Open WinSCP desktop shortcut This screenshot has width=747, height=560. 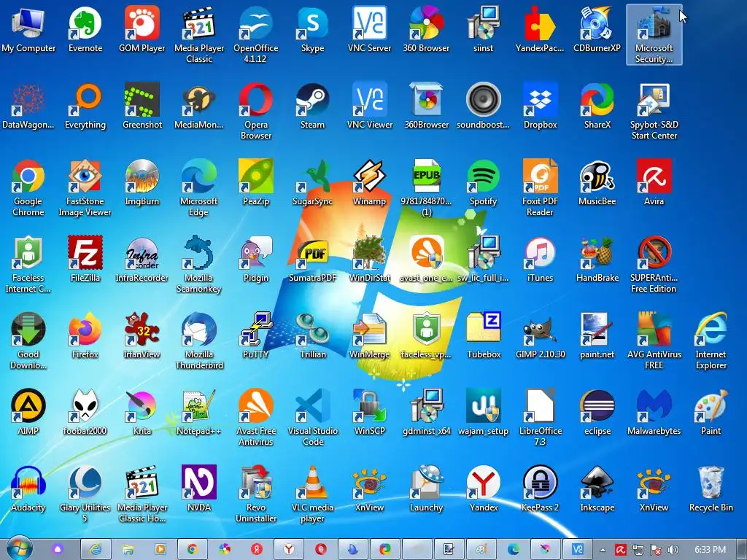pos(369,413)
